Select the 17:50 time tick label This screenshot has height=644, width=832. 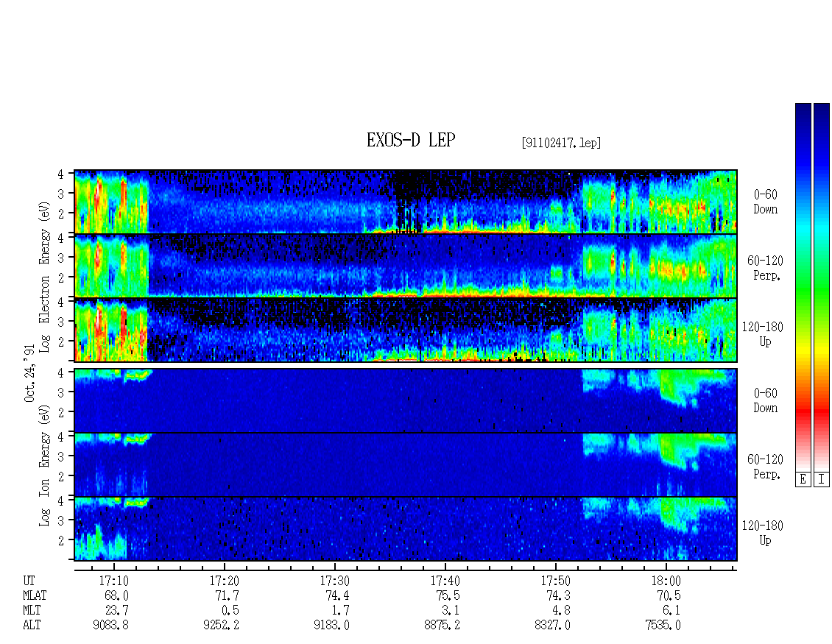coord(555,581)
